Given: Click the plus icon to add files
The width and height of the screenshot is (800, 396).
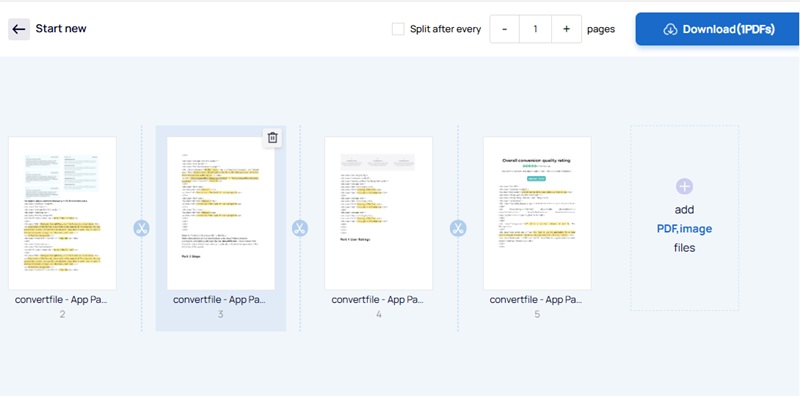Looking at the screenshot, I should [684, 187].
